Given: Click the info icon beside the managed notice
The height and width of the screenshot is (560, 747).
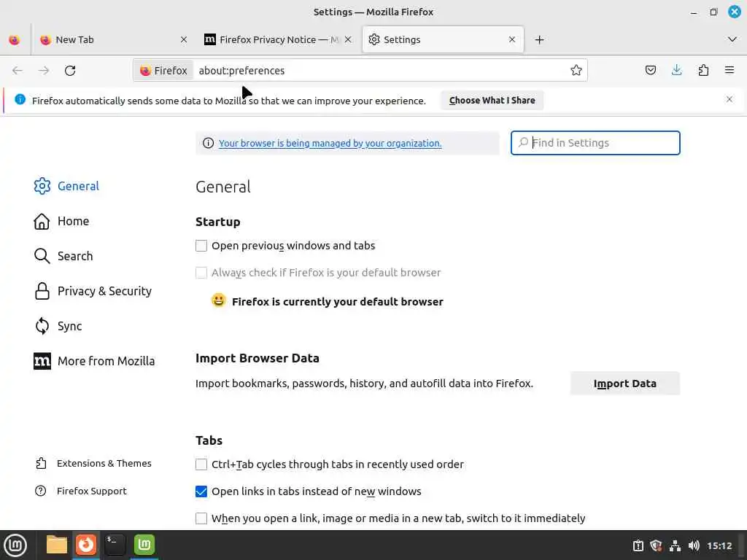Looking at the screenshot, I should (208, 144).
